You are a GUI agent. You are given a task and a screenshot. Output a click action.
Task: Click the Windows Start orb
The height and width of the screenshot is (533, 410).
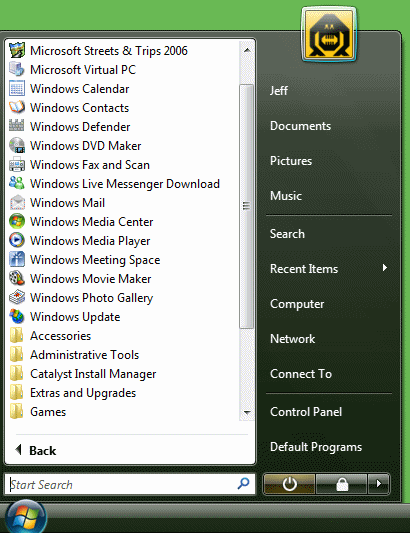[x=26, y=517]
